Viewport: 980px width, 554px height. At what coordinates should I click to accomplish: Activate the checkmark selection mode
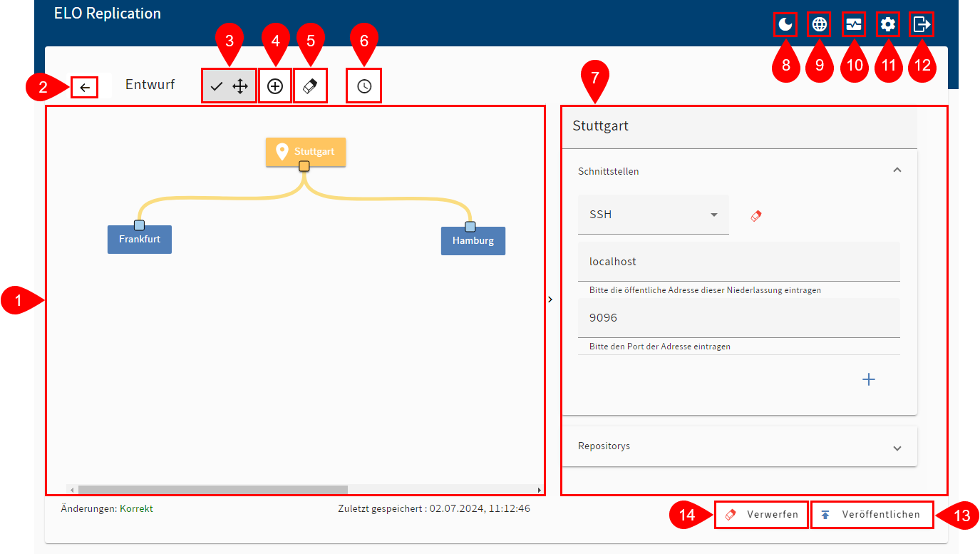tap(217, 87)
